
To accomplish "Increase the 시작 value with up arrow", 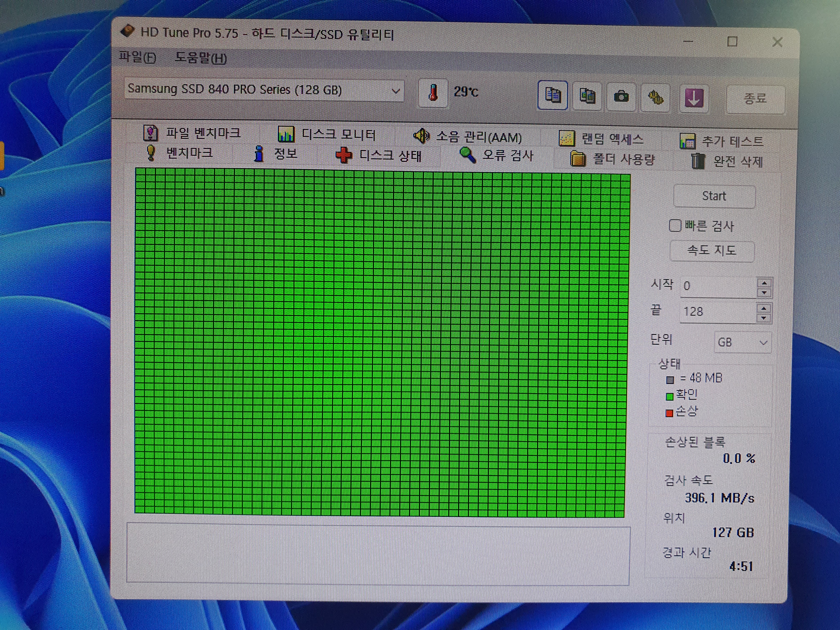I will (764, 283).
